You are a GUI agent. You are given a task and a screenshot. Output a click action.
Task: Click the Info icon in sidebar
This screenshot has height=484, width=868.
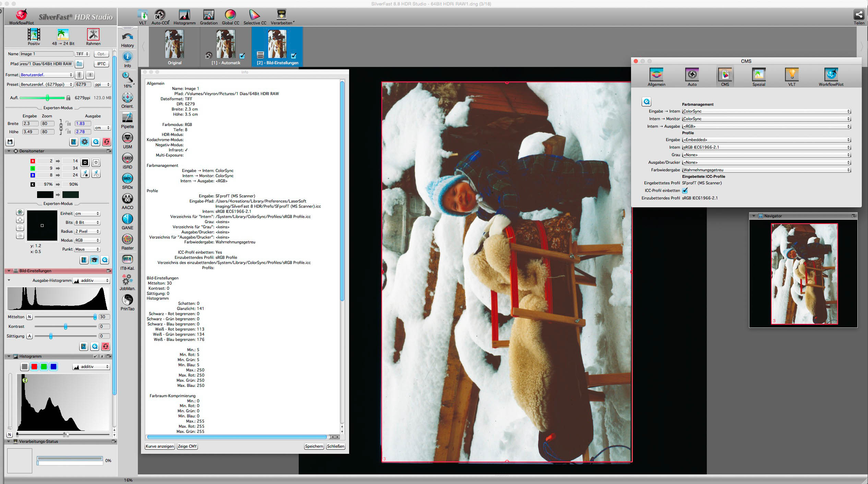[128, 57]
